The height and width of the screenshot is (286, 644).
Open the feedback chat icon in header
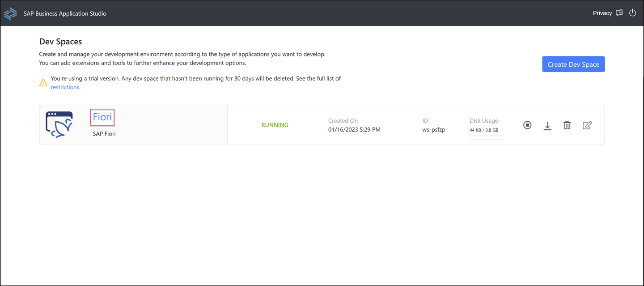pos(619,13)
